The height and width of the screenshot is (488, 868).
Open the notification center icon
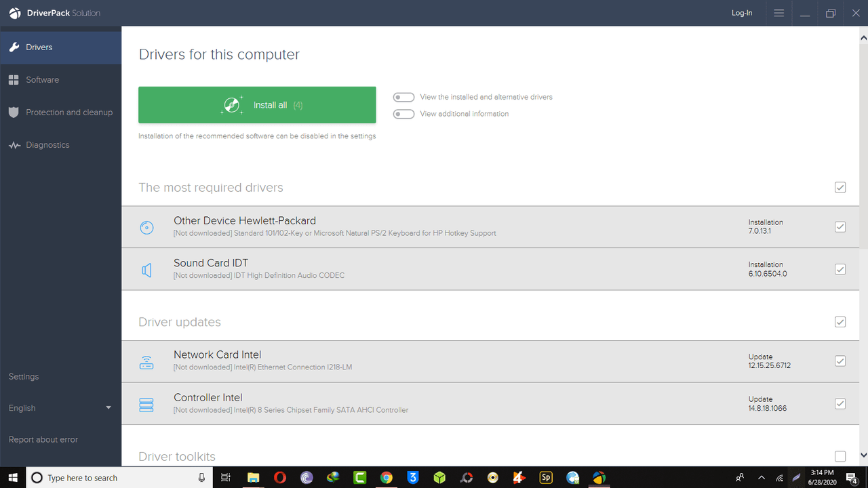(852, 478)
